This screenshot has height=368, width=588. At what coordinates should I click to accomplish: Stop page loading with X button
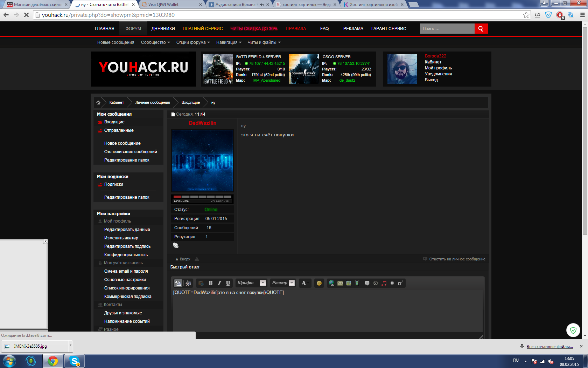tap(26, 15)
